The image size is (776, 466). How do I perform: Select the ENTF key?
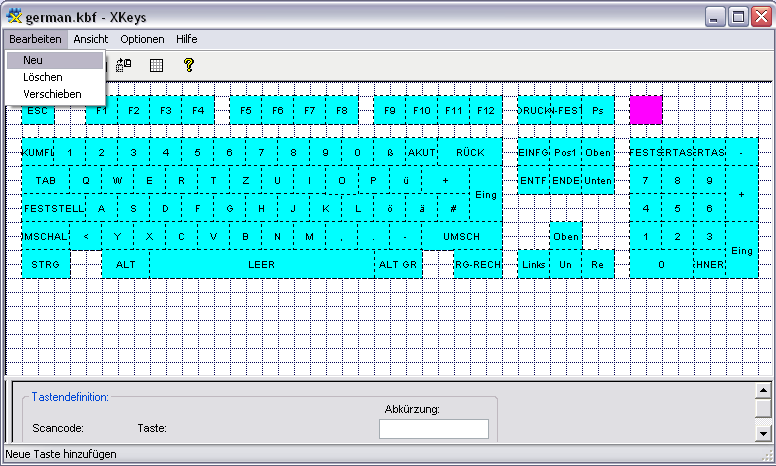(534, 181)
